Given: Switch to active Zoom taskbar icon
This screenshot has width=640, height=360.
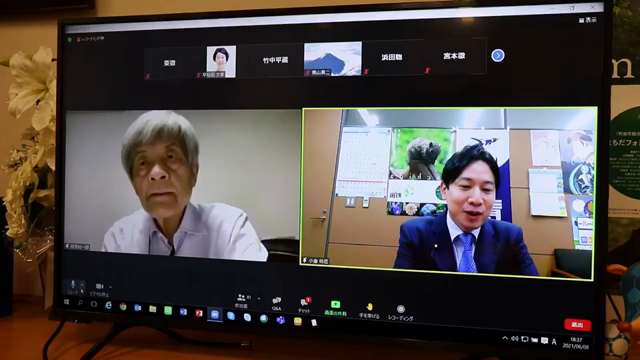Looking at the screenshot, I should click(215, 314).
